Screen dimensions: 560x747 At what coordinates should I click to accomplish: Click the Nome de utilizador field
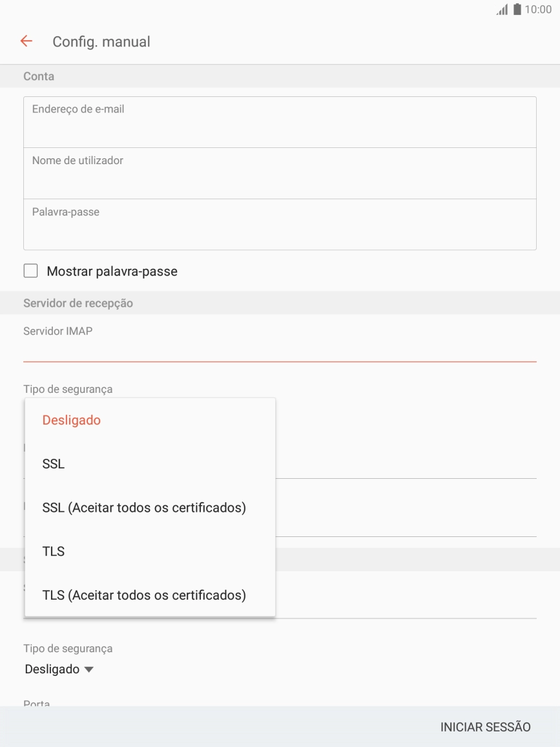(x=279, y=173)
